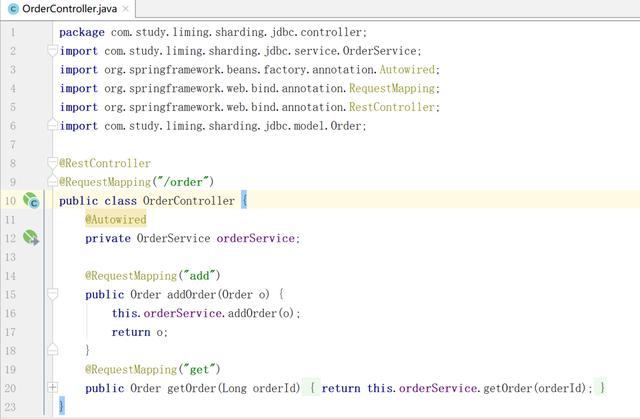The height and width of the screenshot is (419, 640).
Task: Click the 'return o;' statement on line 17
Action: tap(140, 332)
